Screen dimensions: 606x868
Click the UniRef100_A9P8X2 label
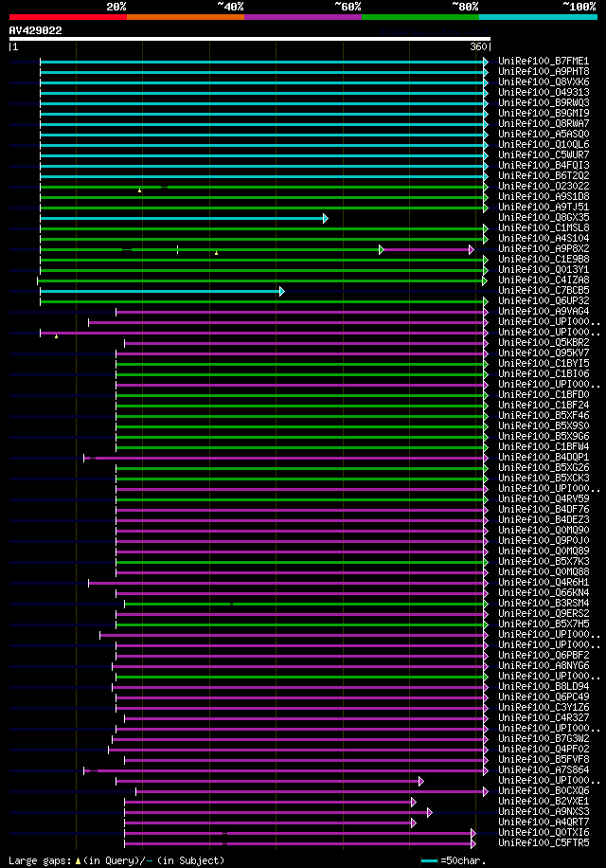(x=544, y=248)
